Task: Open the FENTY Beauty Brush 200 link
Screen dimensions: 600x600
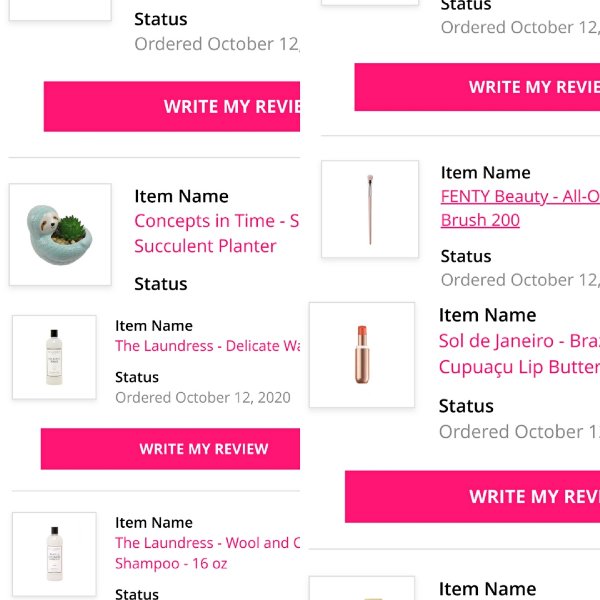Action: tap(520, 208)
